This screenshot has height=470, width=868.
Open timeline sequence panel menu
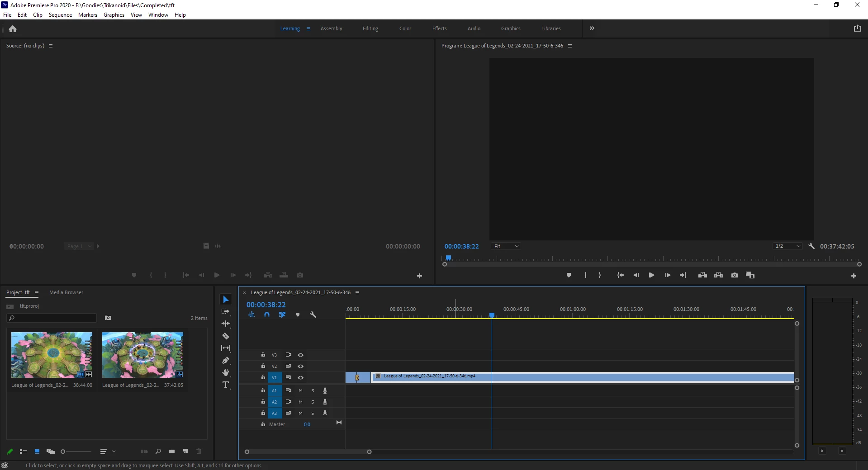[x=357, y=292]
